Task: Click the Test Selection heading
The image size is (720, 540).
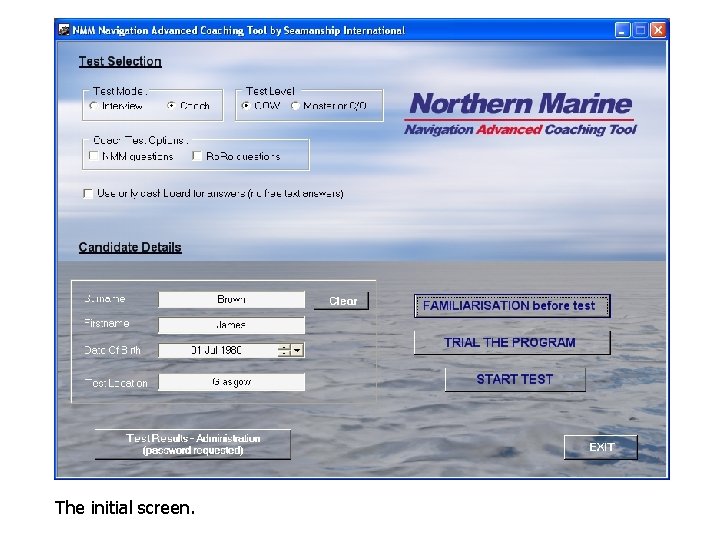Action: 120,62
